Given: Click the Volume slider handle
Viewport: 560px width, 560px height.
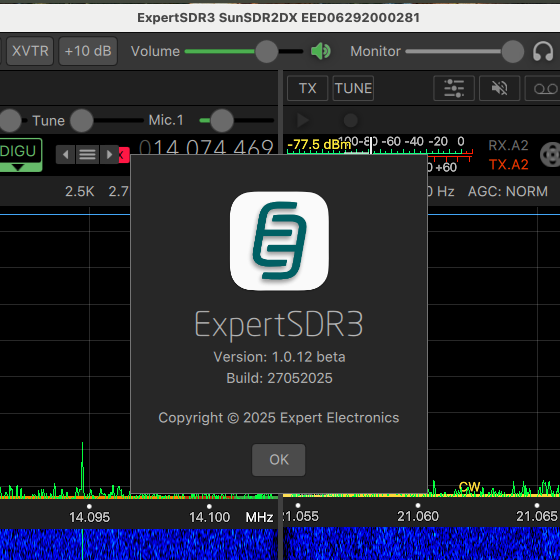Looking at the screenshot, I should click(x=266, y=51).
